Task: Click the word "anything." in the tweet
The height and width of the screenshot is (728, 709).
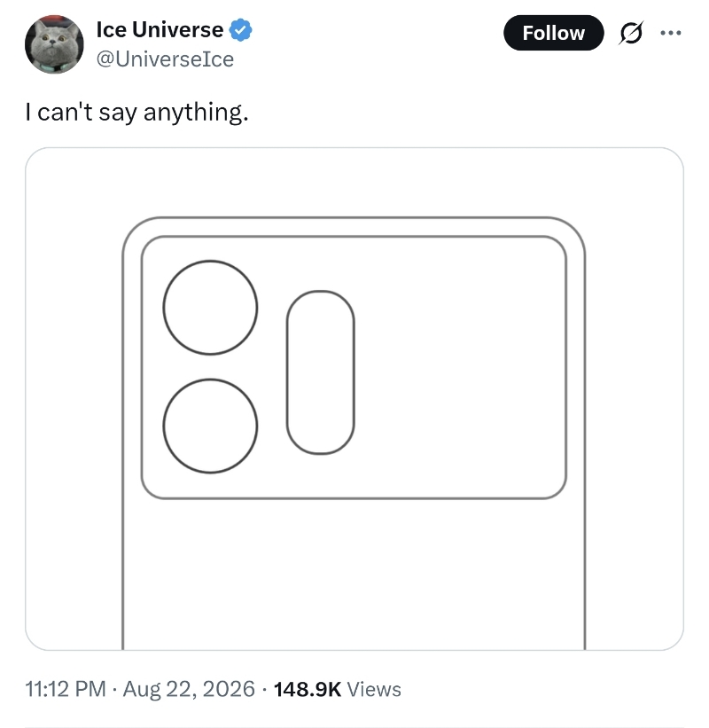Action: [196, 113]
